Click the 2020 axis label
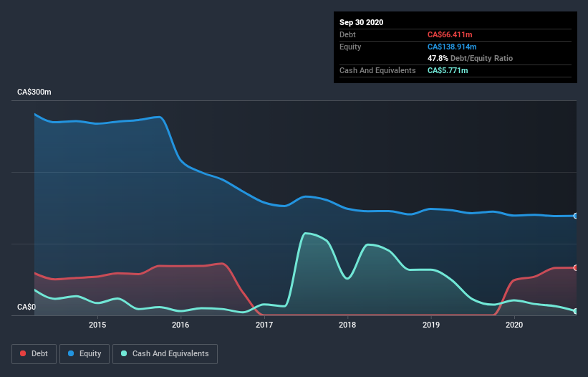This screenshot has height=377, width=588. click(x=514, y=325)
